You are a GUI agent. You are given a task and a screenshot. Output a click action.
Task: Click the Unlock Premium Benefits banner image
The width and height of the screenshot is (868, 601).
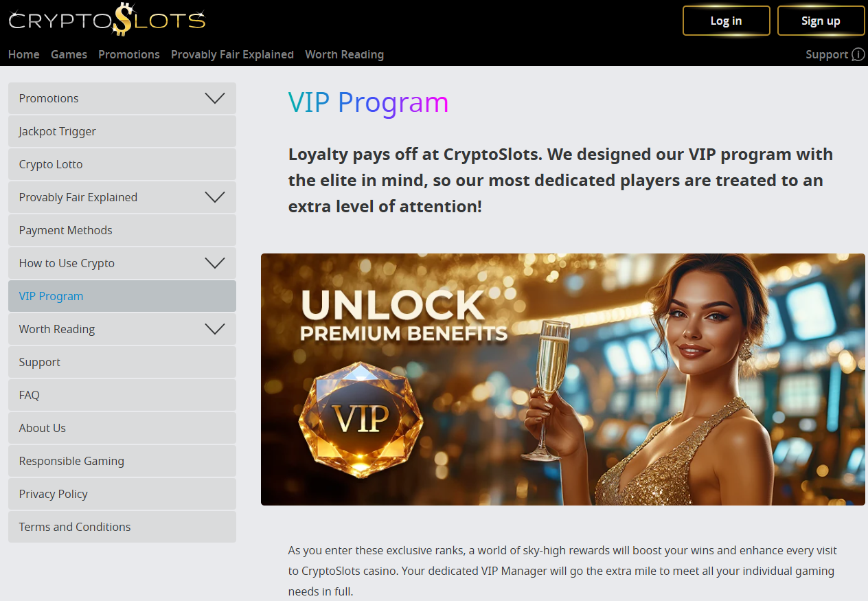[563, 379]
